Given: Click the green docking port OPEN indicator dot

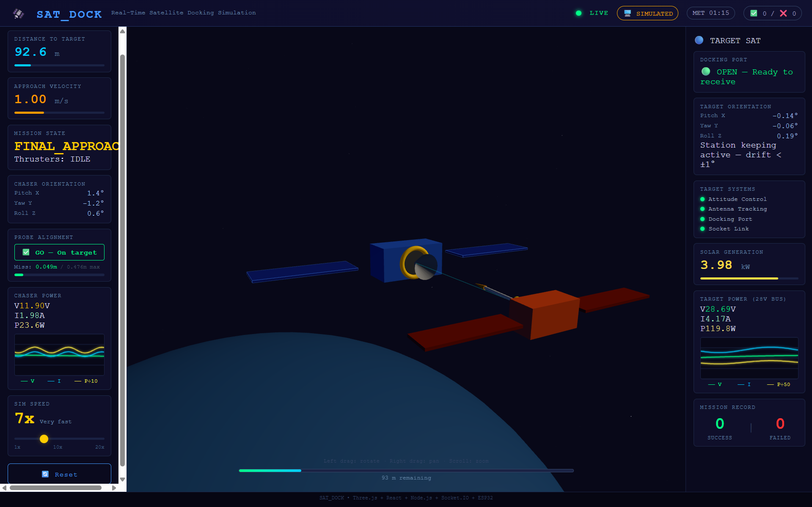Looking at the screenshot, I should click(x=706, y=71).
